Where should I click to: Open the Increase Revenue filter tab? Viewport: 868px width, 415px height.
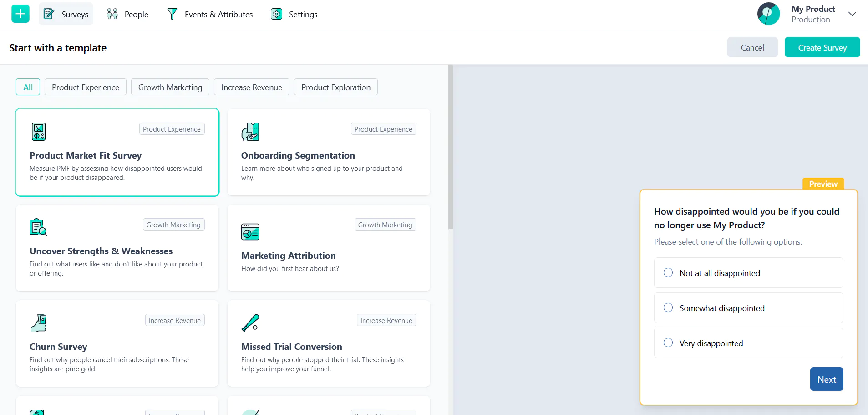(251, 87)
